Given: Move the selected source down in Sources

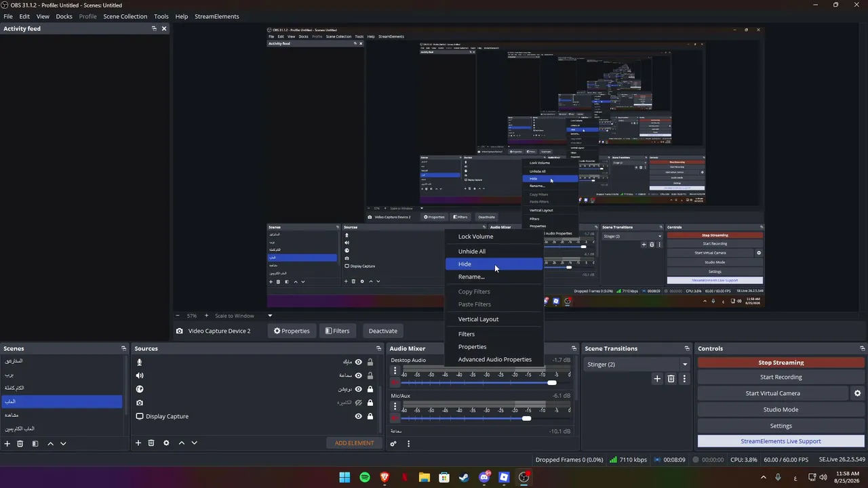Looking at the screenshot, I should 194,443.
